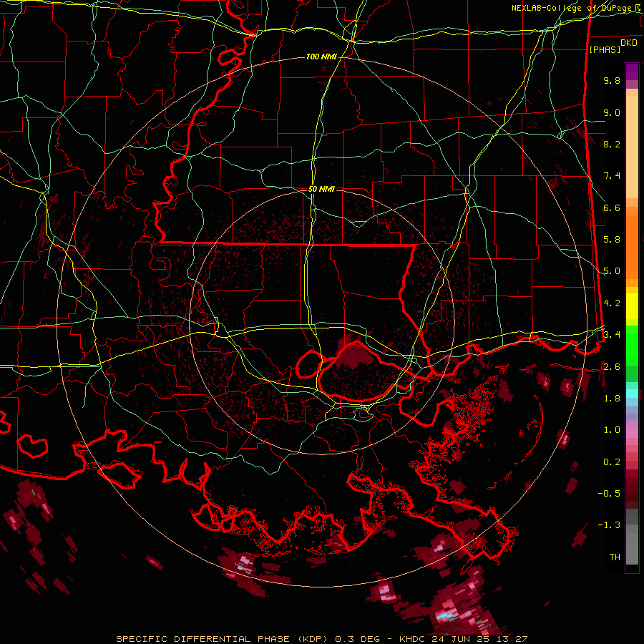Click the 0.2 legend value
The height and width of the screenshot is (644, 644).
pyautogui.click(x=612, y=462)
